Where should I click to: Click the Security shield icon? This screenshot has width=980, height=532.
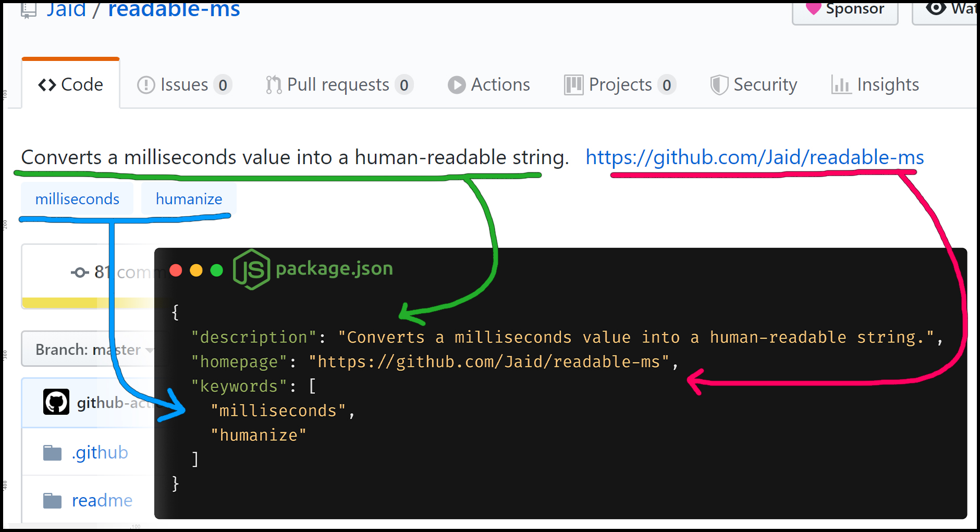pyautogui.click(x=719, y=85)
